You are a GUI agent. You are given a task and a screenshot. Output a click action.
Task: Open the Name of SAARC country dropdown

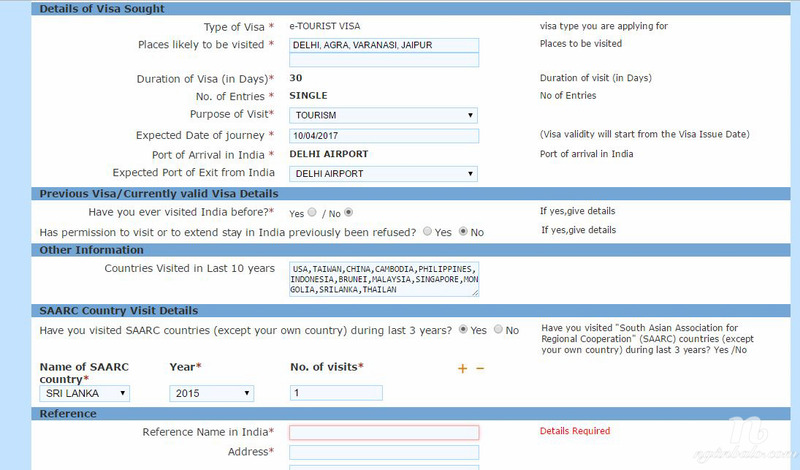85,393
